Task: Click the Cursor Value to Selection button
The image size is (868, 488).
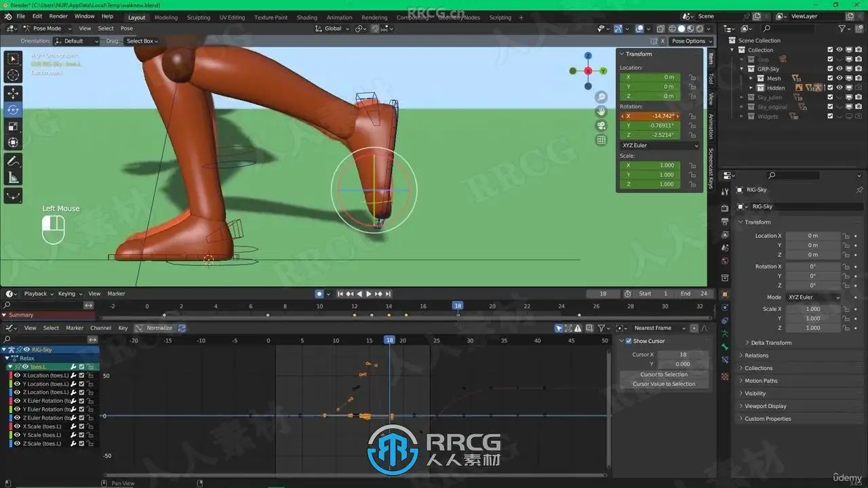Action: [x=664, y=384]
